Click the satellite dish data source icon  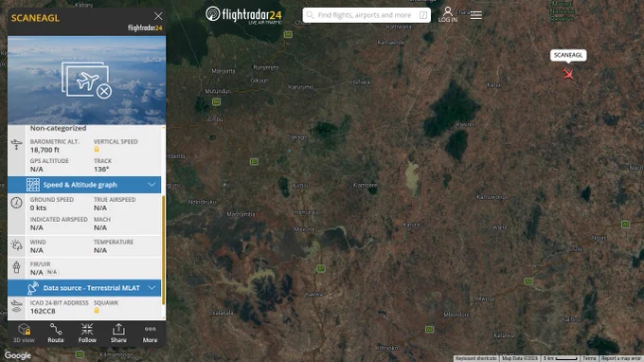click(33, 288)
